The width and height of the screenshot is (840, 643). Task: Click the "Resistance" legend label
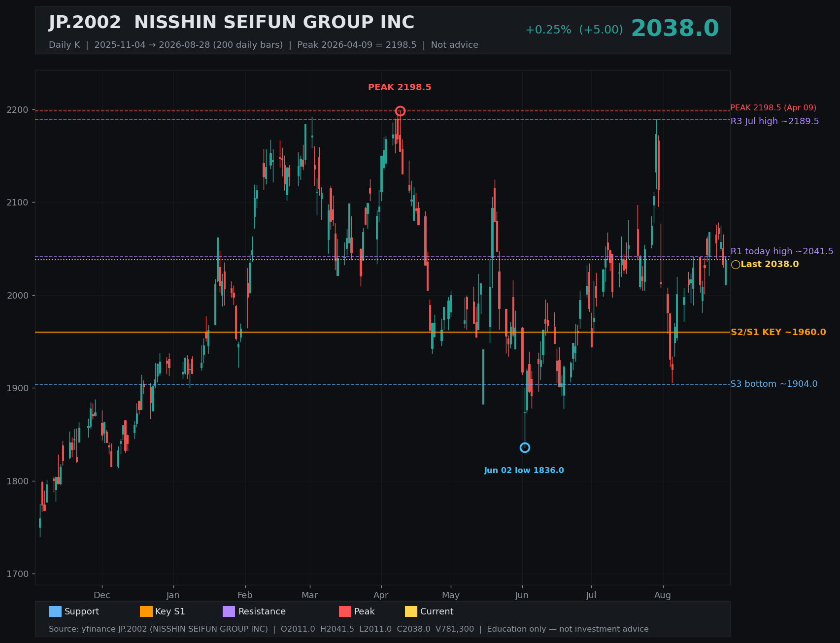tap(262, 611)
